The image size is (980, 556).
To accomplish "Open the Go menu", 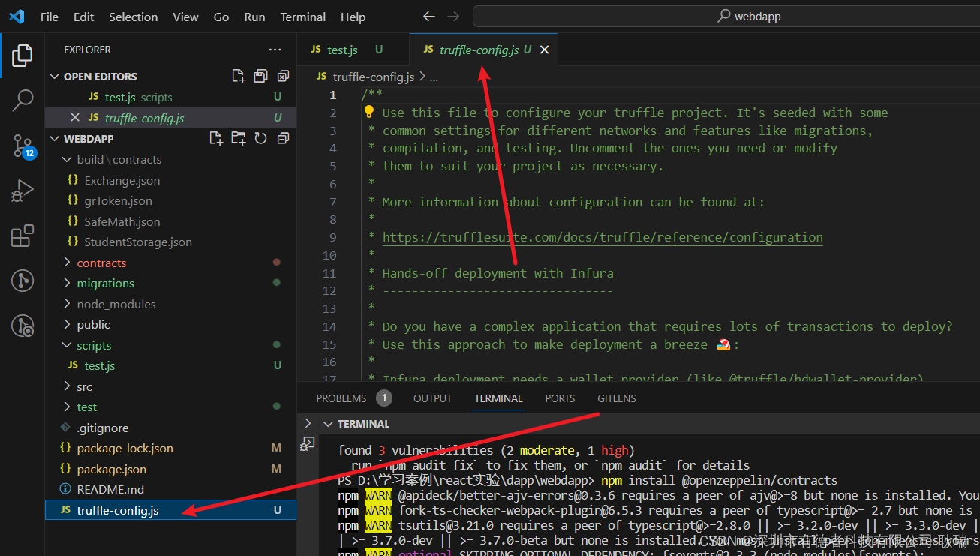I will 221,17.
